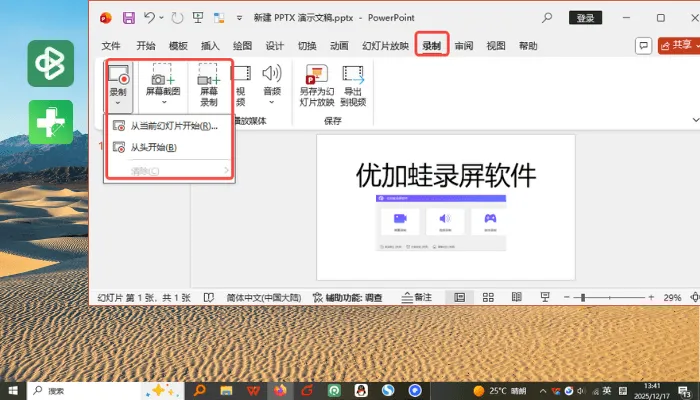Click the zoom out minus button
700x400 pixels.
tap(567, 297)
